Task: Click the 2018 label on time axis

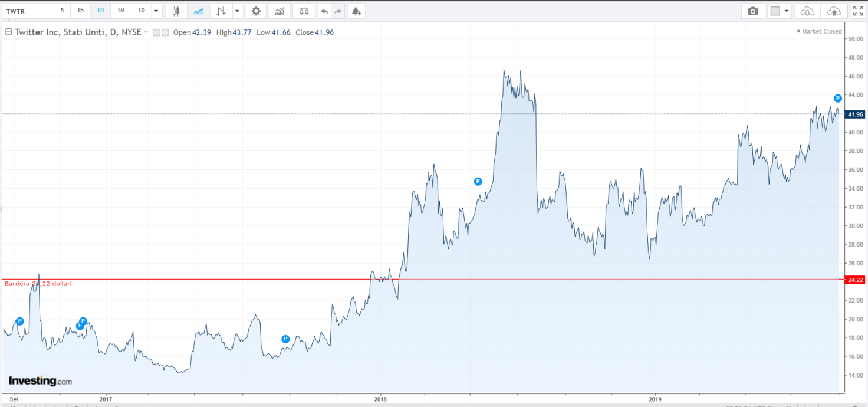Action: (x=380, y=399)
